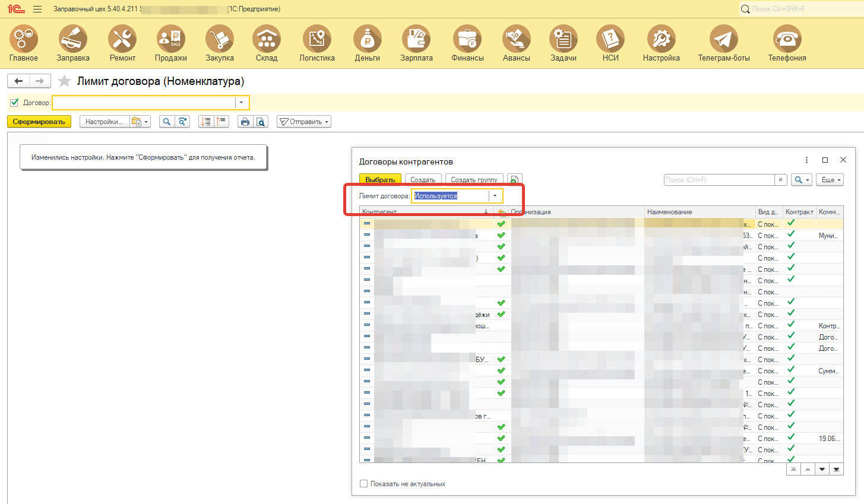Uncheck the Договор filter checkbox

pos(15,103)
